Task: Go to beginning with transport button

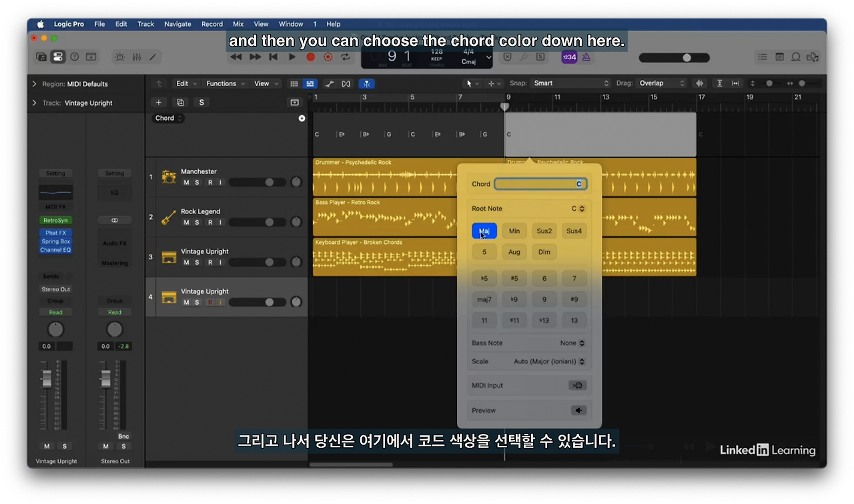Action: (273, 57)
